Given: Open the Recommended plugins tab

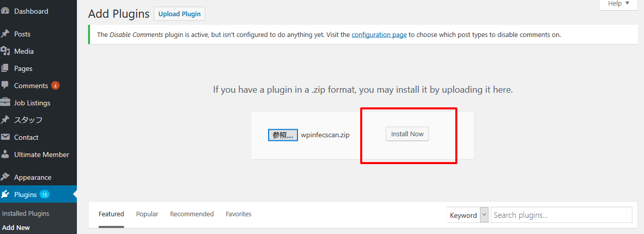Looking at the screenshot, I should [192, 214].
